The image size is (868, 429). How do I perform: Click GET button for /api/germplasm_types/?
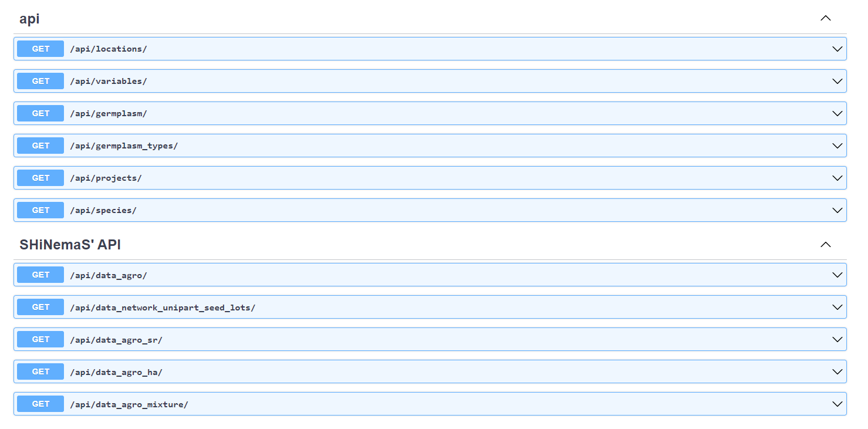[40, 146]
